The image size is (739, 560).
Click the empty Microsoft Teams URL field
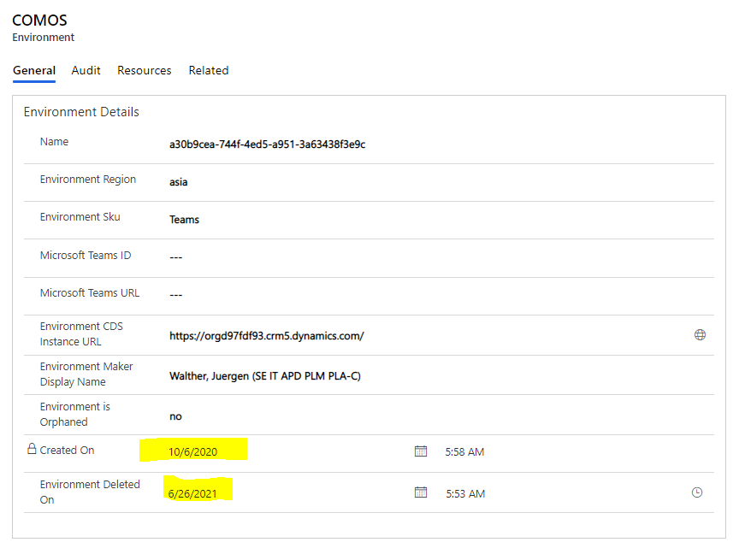[176, 295]
